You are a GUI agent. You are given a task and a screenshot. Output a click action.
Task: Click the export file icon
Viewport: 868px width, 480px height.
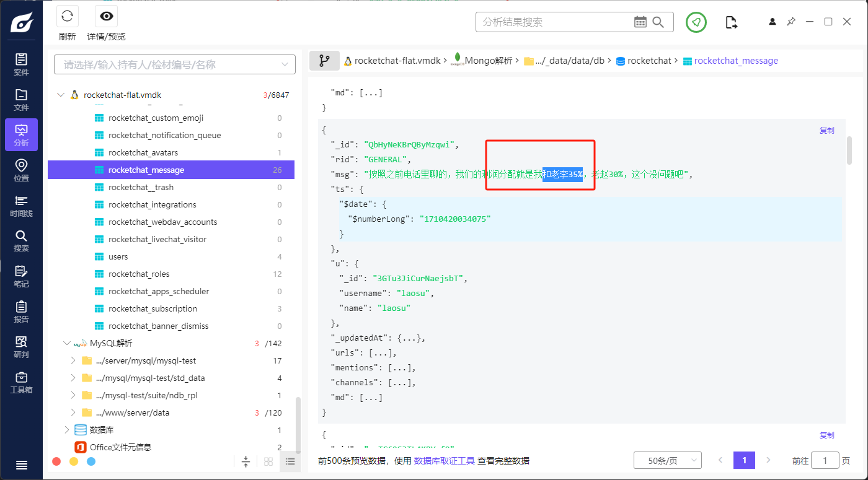pyautogui.click(x=732, y=22)
